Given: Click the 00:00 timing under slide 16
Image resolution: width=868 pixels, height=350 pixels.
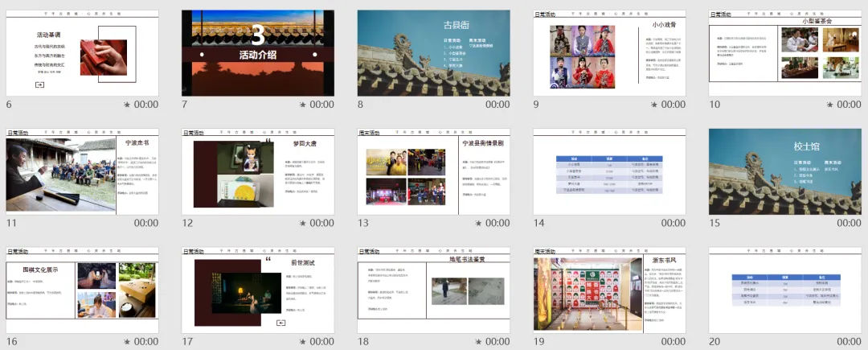Looking at the screenshot, I should point(146,342).
